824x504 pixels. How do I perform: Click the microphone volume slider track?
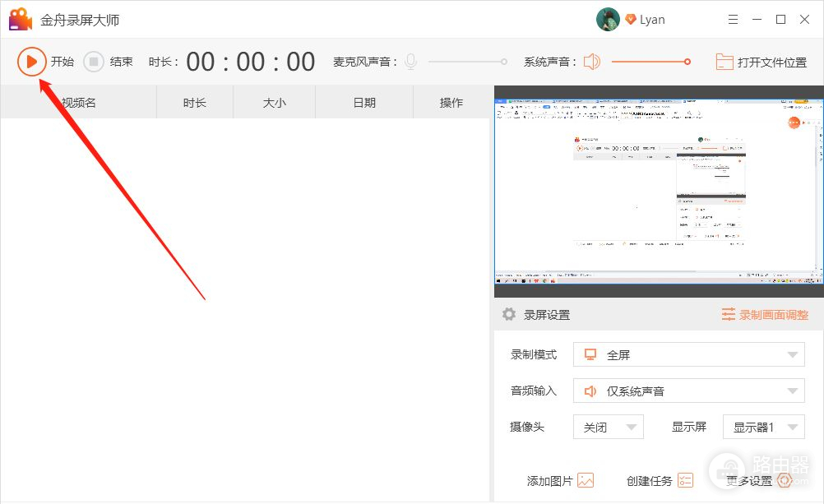465,62
